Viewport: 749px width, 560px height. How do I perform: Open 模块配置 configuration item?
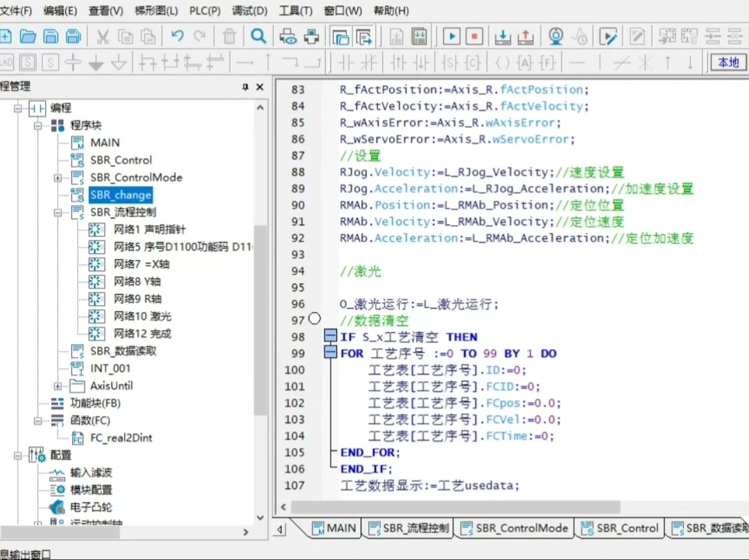(91, 490)
